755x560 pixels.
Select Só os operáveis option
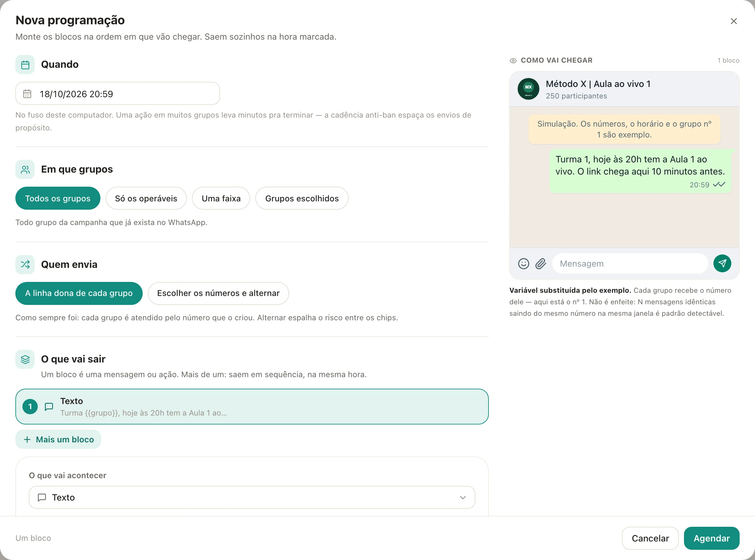(146, 198)
